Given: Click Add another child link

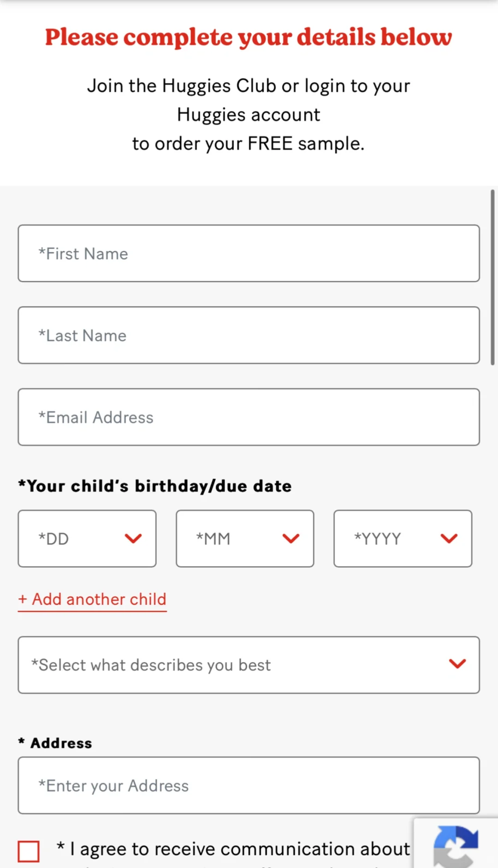Looking at the screenshot, I should click(92, 600).
